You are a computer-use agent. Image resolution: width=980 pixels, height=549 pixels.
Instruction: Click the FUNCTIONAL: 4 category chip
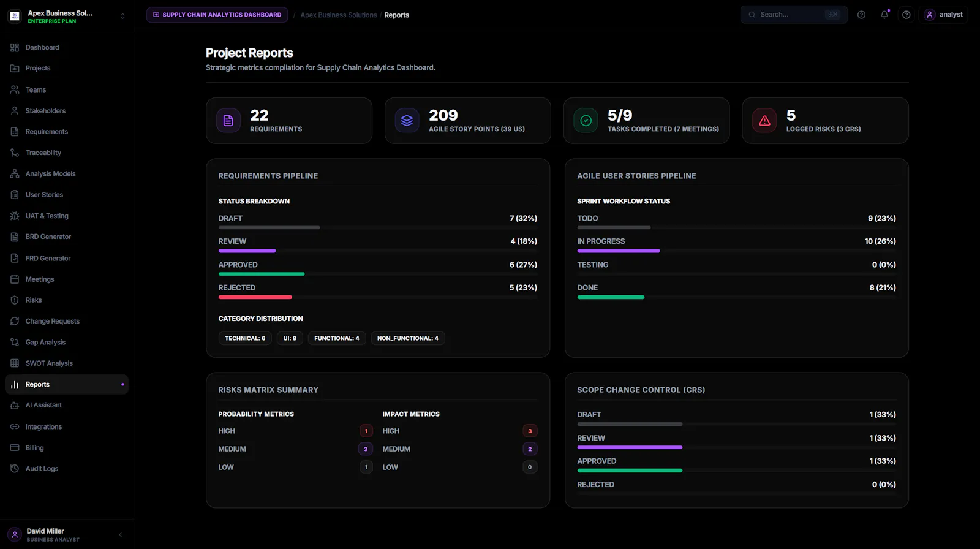point(337,338)
